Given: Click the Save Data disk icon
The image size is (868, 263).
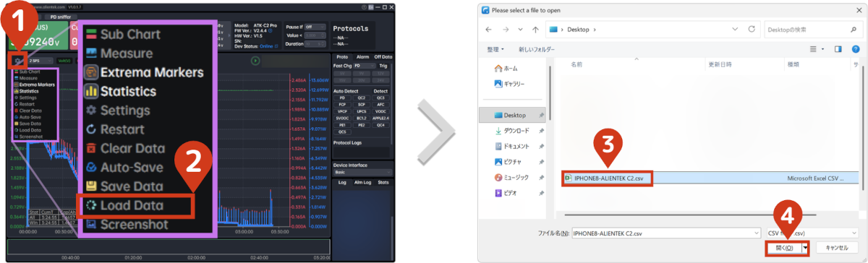Looking at the screenshot, I should pyautogui.click(x=90, y=186).
